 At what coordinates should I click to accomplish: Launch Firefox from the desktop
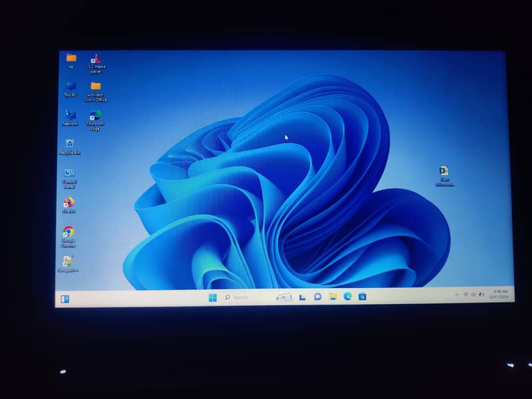pyautogui.click(x=68, y=203)
